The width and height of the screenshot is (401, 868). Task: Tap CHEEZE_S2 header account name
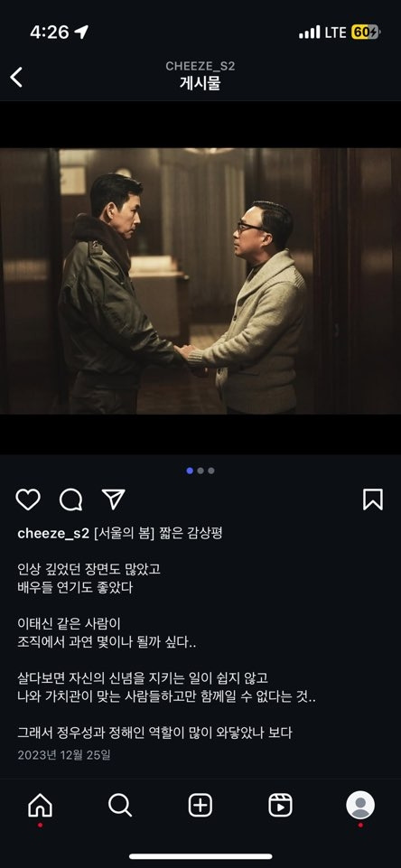[200, 66]
